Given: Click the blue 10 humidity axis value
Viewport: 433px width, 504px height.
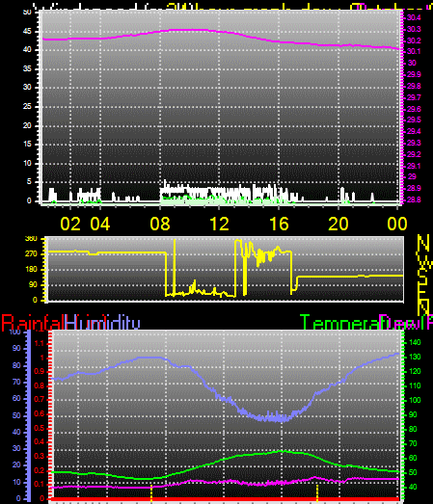Looking at the screenshot, I should tap(16, 482).
